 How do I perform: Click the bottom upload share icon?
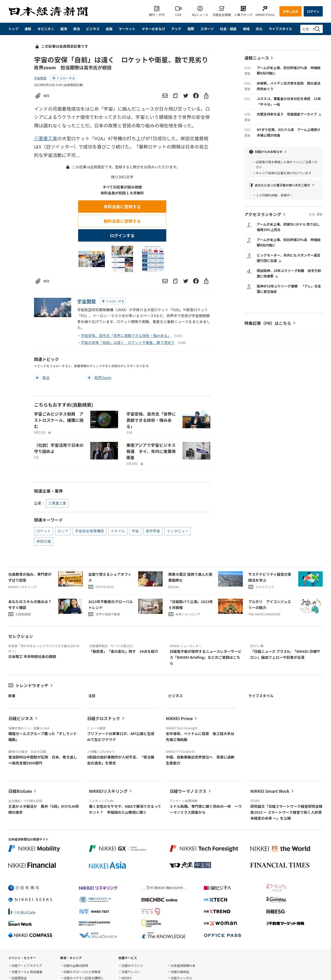pos(206,281)
